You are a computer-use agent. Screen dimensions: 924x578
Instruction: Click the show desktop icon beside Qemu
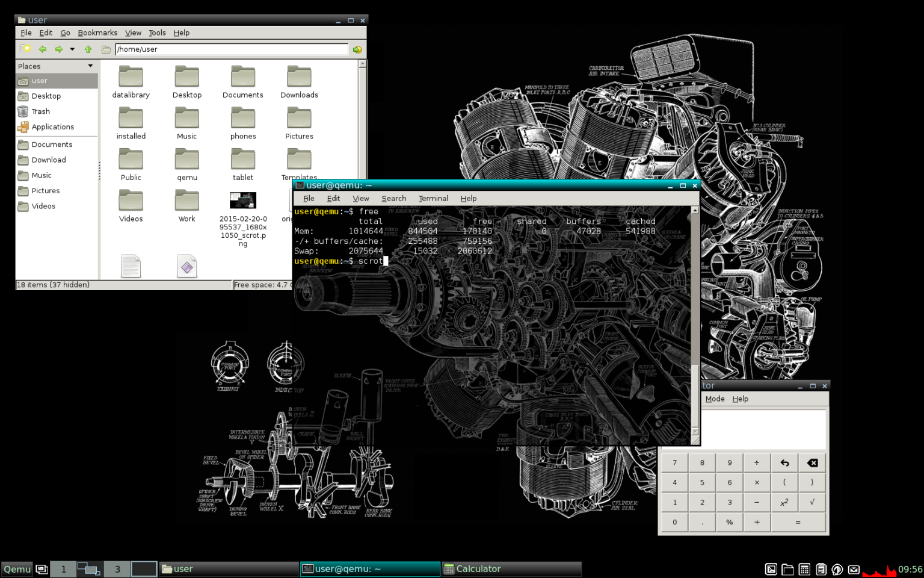pos(42,569)
